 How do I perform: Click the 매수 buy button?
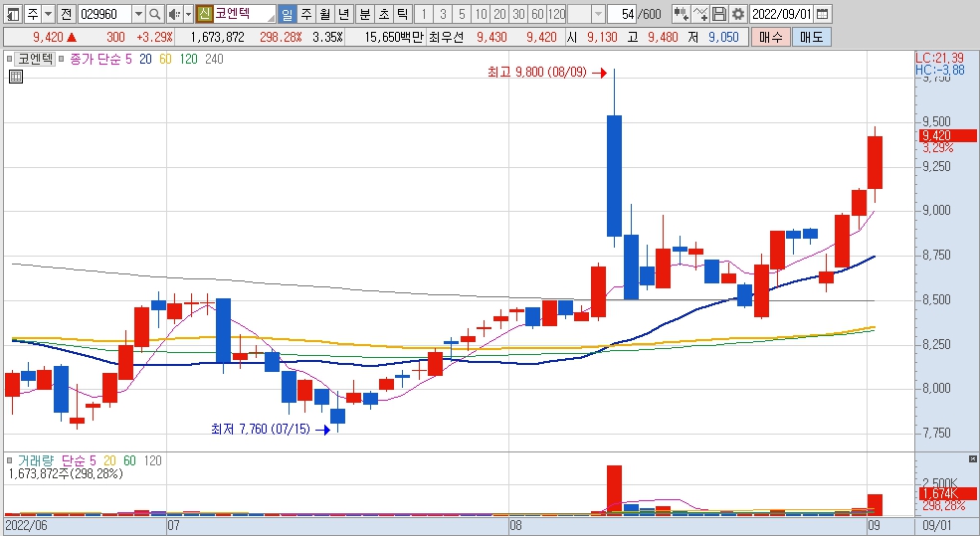(771, 38)
